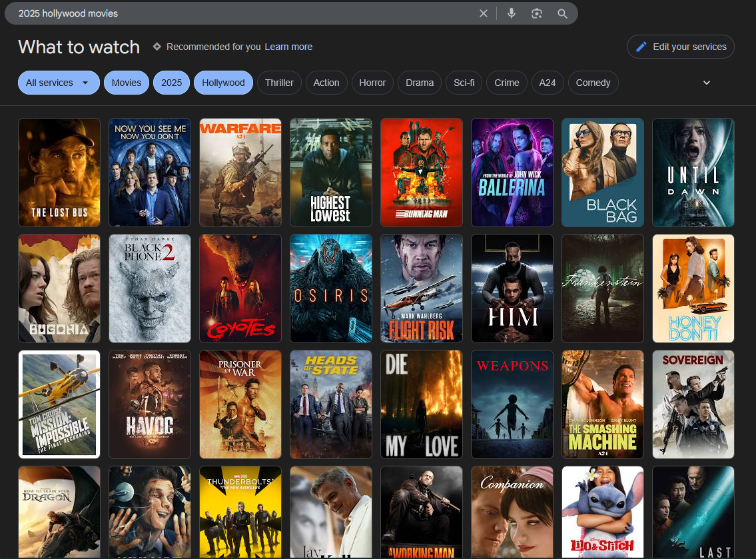756x559 pixels.
Task: Open the Prisoner of War poster
Action: 240,404
